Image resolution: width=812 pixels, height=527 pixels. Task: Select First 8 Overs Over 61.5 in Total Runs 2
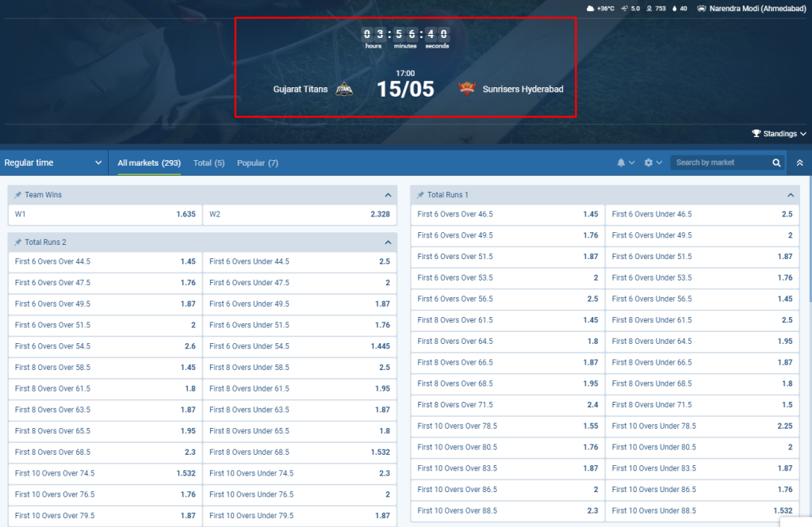click(x=105, y=389)
